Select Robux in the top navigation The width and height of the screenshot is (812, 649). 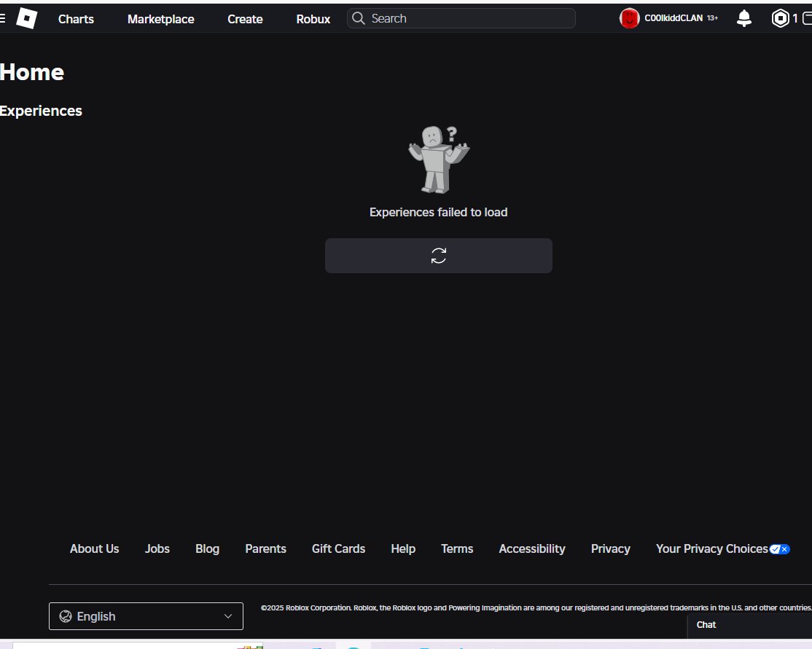coord(313,19)
